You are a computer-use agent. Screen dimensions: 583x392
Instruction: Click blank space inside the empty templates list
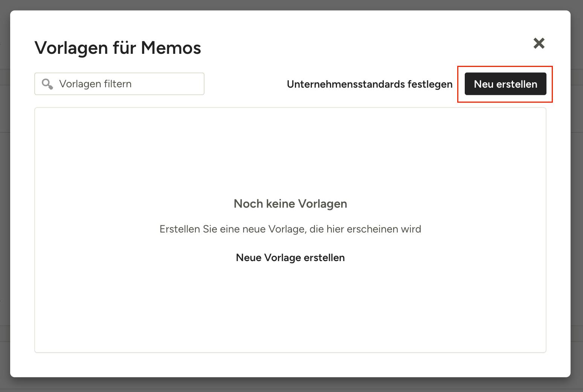[290, 150]
